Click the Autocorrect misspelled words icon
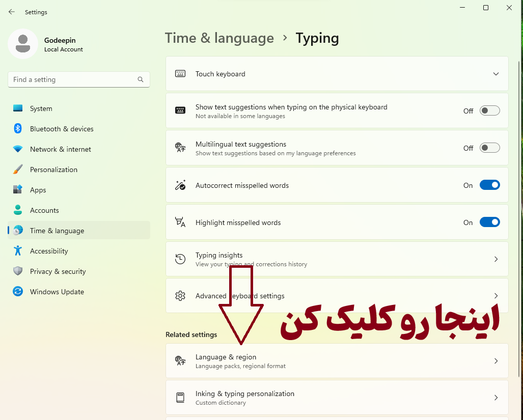Screen dimensions: 523x420 tap(180, 185)
